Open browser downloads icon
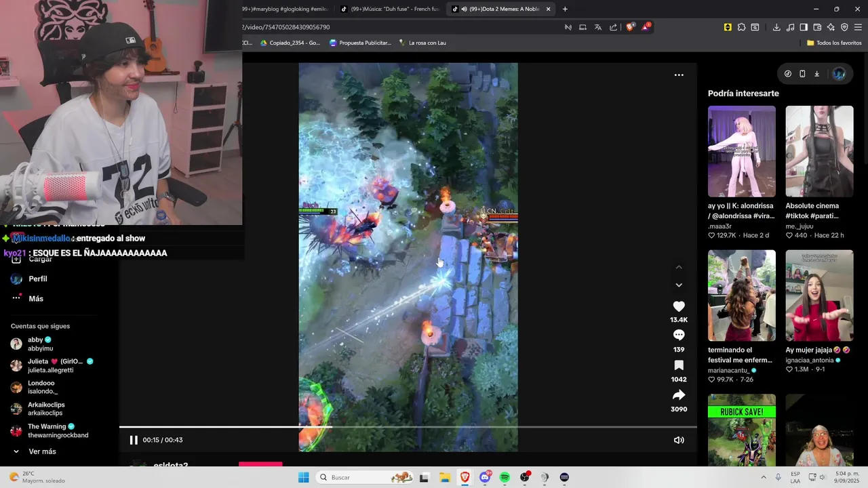The width and height of the screenshot is (868, 488). 776,27
